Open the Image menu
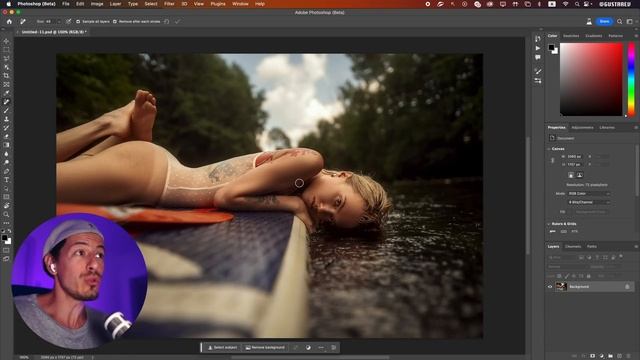 pos(97,4)
